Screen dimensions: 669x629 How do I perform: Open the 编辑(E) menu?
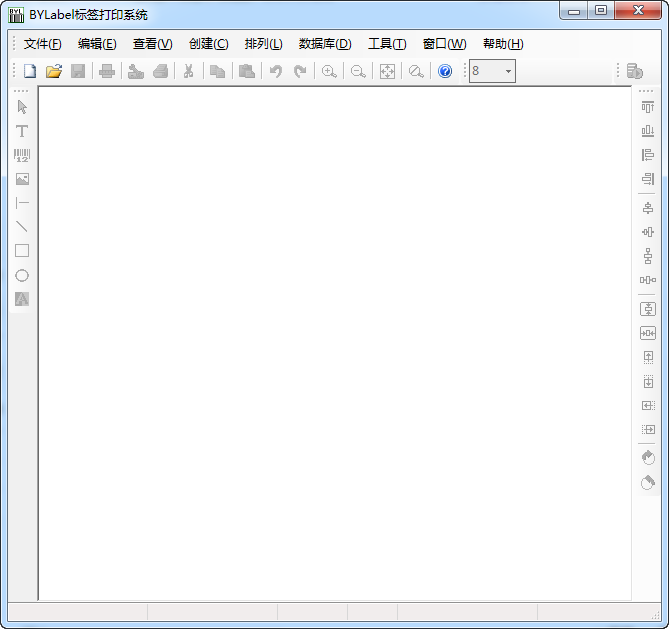[x=97, y=44]
